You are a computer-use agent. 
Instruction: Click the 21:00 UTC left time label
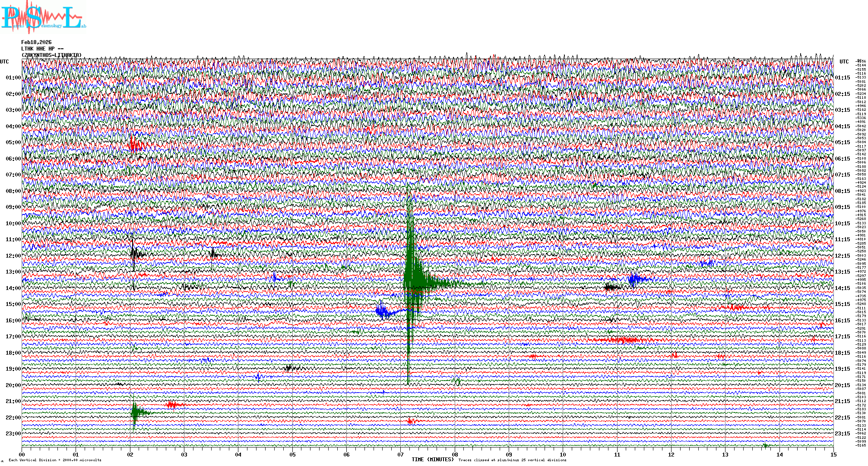coord(13,401)
